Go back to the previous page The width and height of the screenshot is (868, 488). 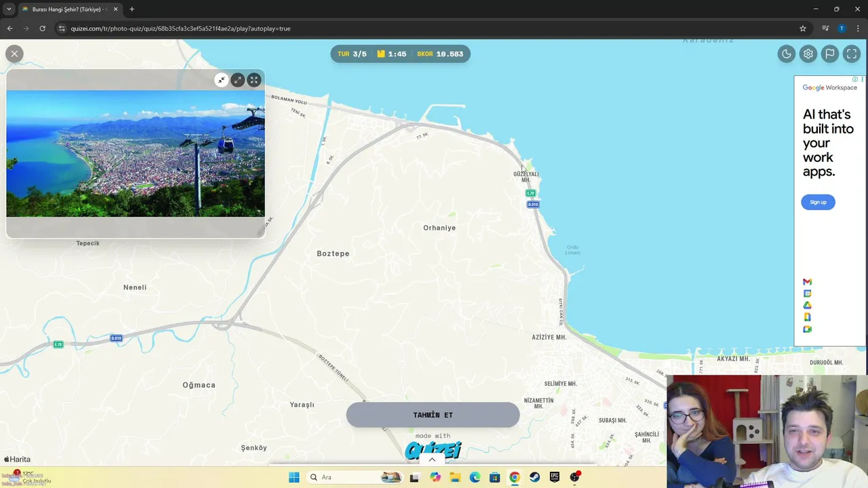pos(9,28)
